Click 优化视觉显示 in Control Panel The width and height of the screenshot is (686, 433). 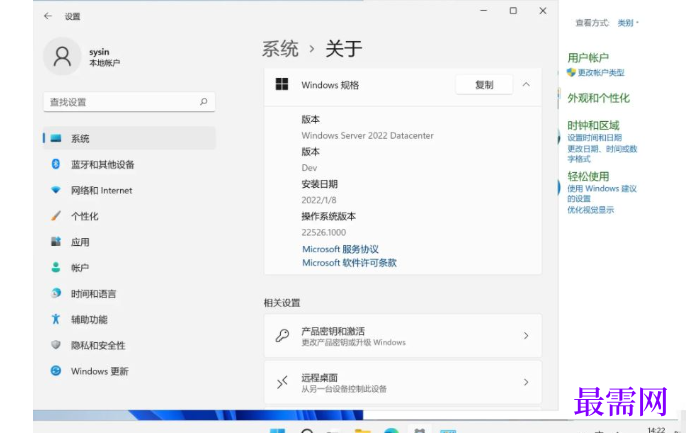point(591,210)
